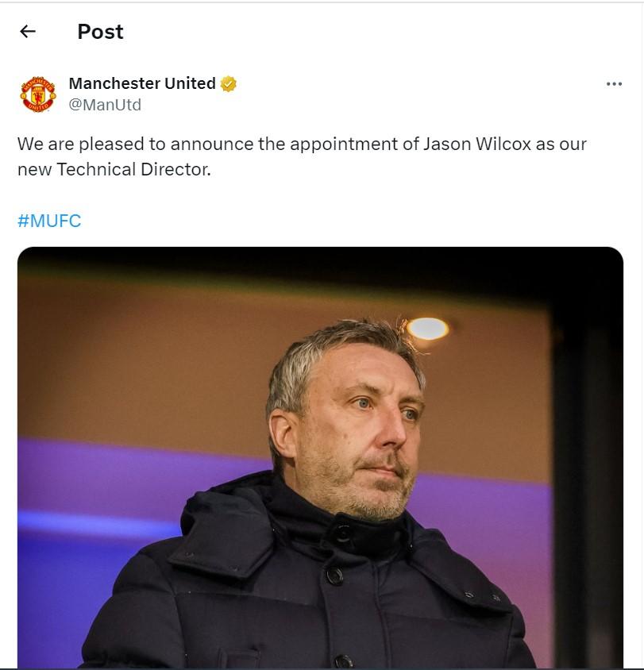This screenshot has width=644, height=670.
Task: Go back using the left arrow
Action: tap(28, 31)
